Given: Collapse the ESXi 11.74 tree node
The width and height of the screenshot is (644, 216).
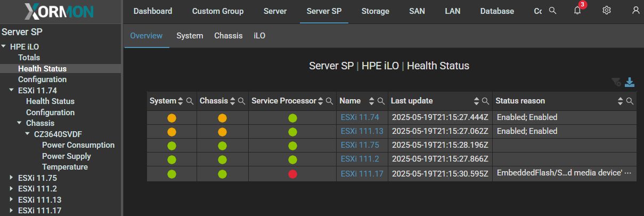Looking at the screenshot, I should 11,90.
